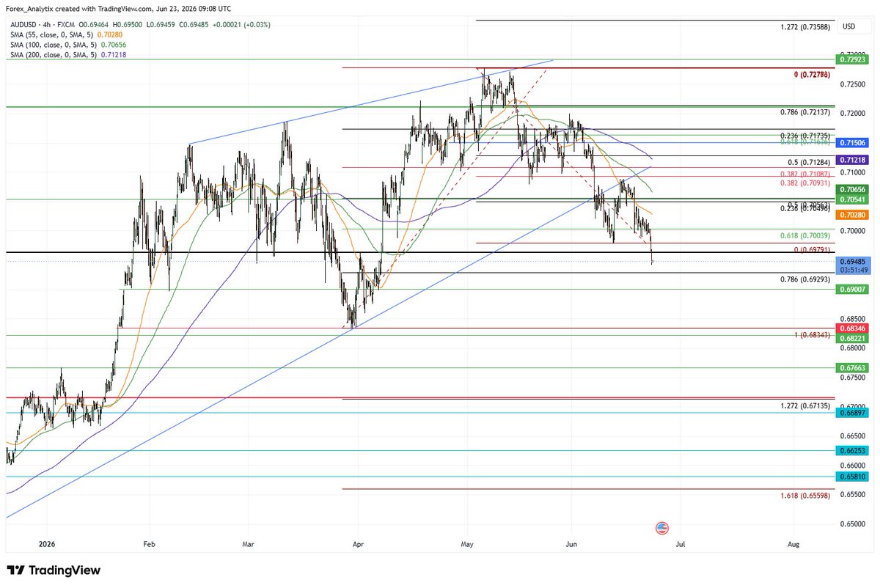Click the 03:51:49 bar countdown timer

tap(853, 270)
